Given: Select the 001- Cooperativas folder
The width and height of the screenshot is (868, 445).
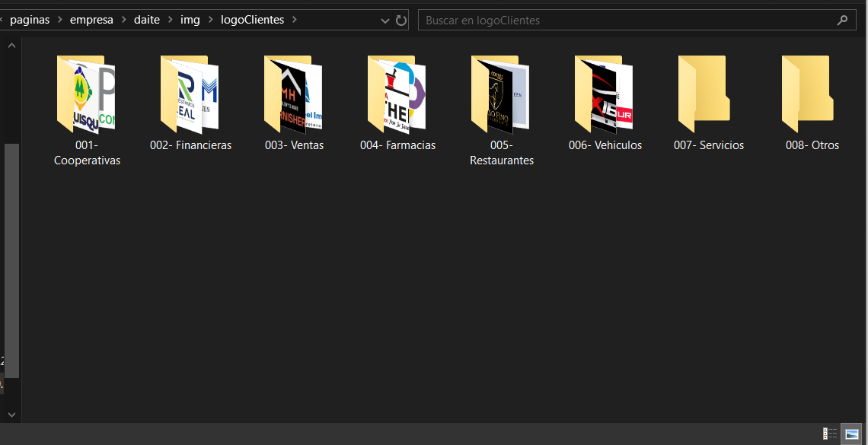Looking at the screenshot, I should tap(87, 110).
